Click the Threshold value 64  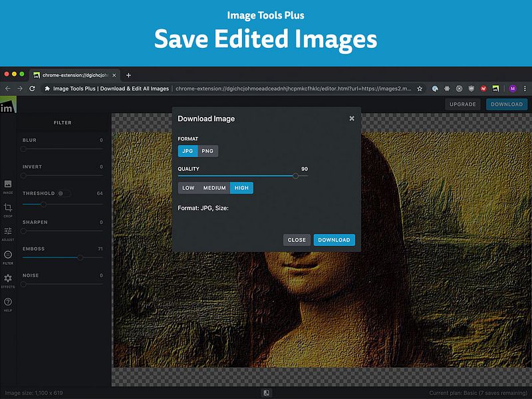tap(99, 194)
